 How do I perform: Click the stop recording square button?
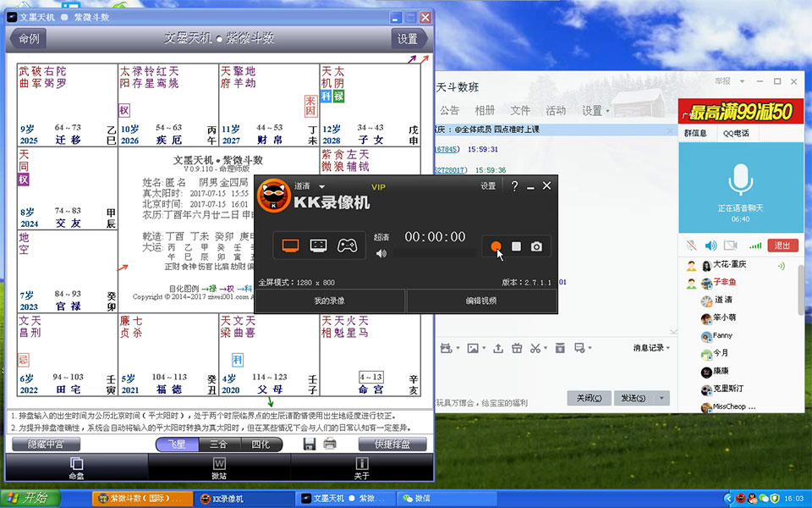click(516, 246)
